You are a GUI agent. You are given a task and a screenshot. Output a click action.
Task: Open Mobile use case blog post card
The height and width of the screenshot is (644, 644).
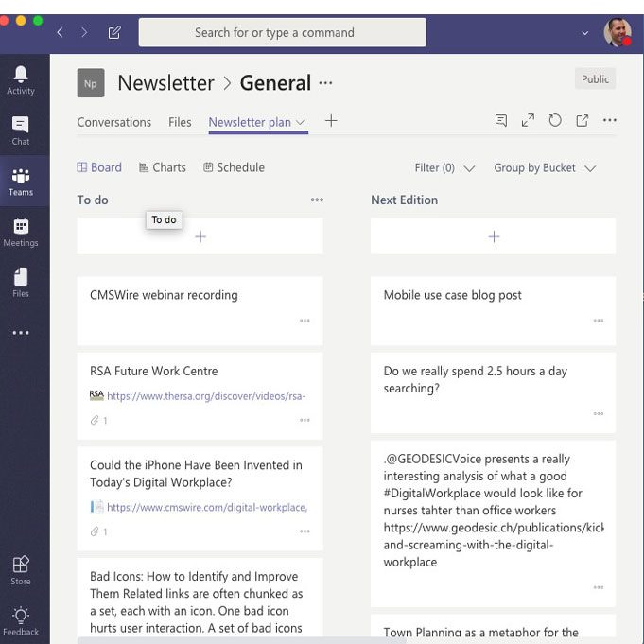pos(494,311)
